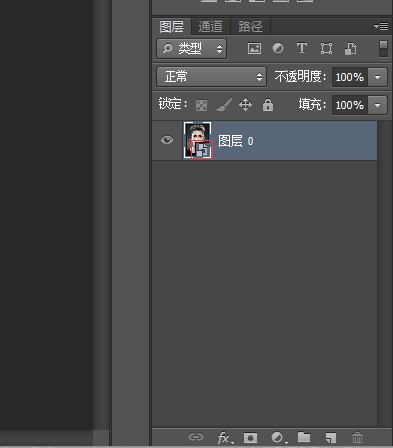Filter layers by shape layers

click(x=326, y=49)
